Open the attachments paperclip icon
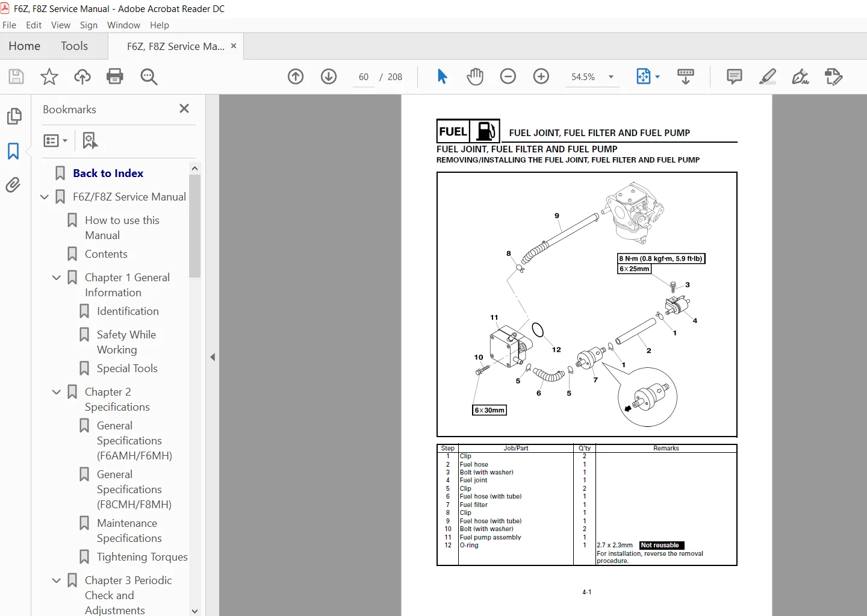Screen dimensions: 867x616 click(x=13, y=185)
